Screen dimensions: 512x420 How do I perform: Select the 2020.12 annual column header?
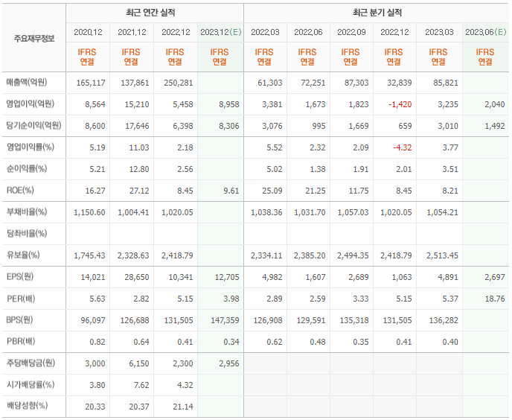click(x=88, y=32)
